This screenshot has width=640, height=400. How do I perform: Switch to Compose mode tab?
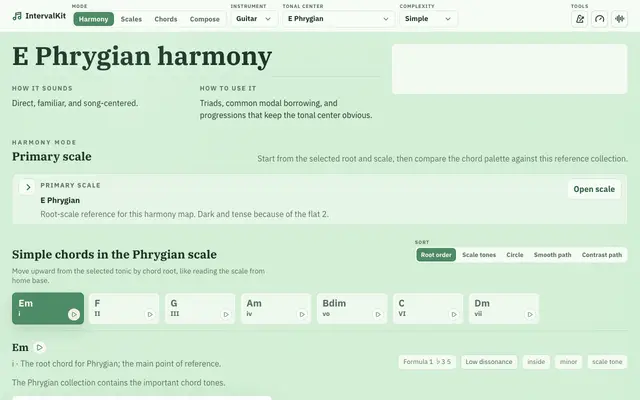(x=204, y=19)
